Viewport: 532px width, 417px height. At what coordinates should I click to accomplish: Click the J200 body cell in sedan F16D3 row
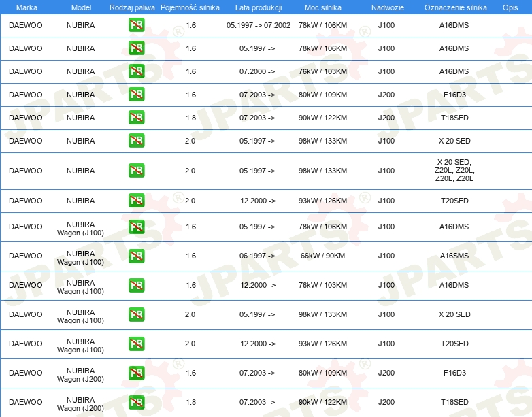pyautogui.click(x=386, y=95)
